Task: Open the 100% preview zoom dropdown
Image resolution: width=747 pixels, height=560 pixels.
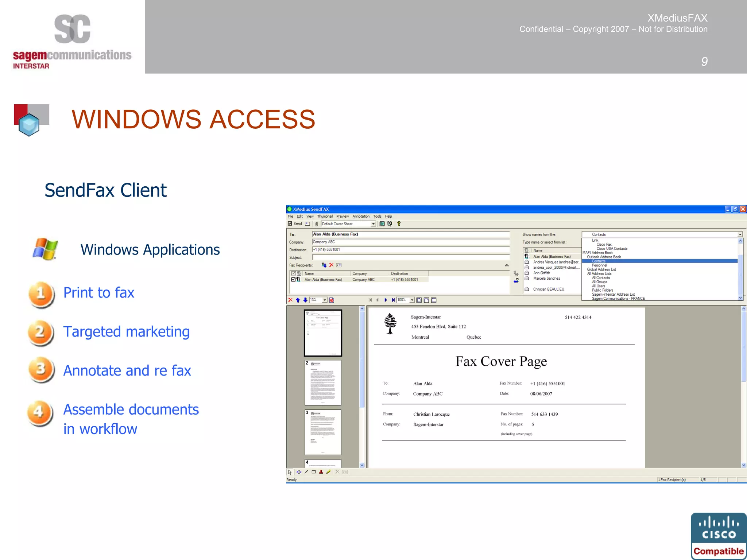Action: point(412,300)
